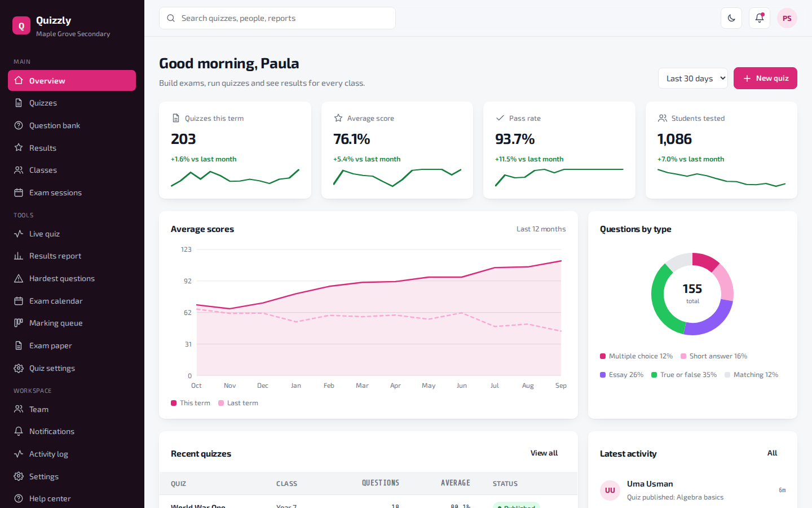Click the search magnifier icon
Screen dimensions: 812x508
point(171,18)
